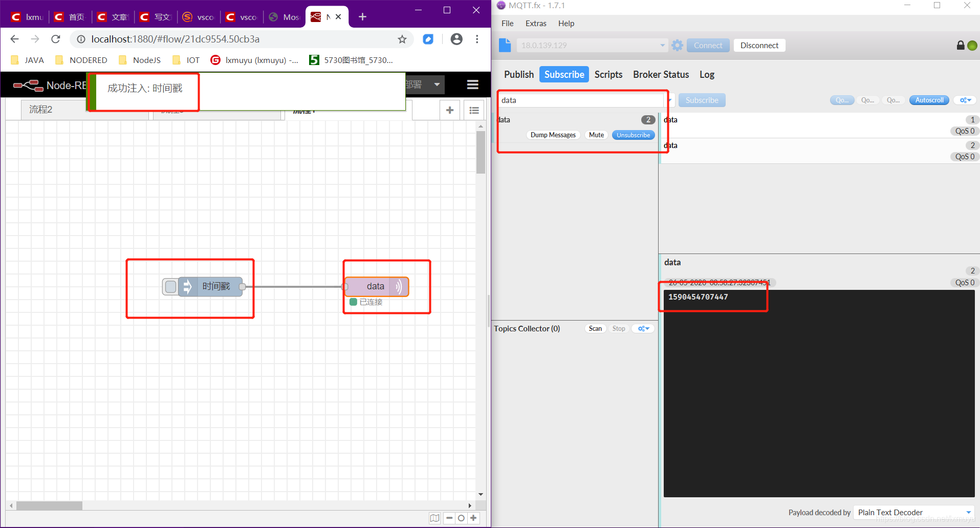
Task: Open the lxmuyu Gitee bookmark
Action: click(255, 60)
